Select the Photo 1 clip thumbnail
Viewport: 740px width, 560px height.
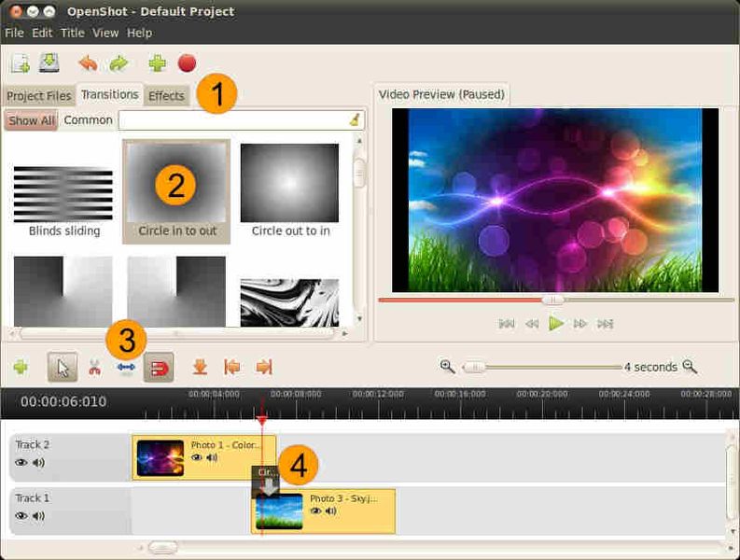(160, 458)
